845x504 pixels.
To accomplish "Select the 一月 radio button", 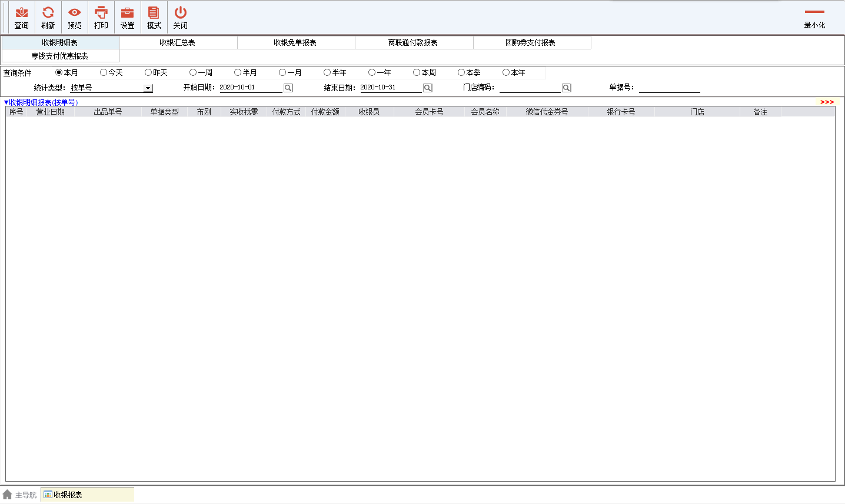I will click(x=282, y=72).
